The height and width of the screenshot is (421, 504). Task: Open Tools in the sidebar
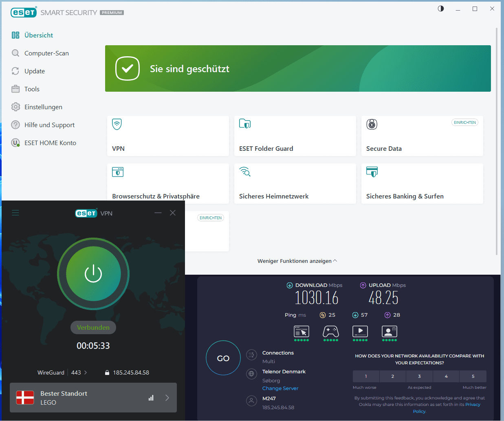tap(32, 89)
